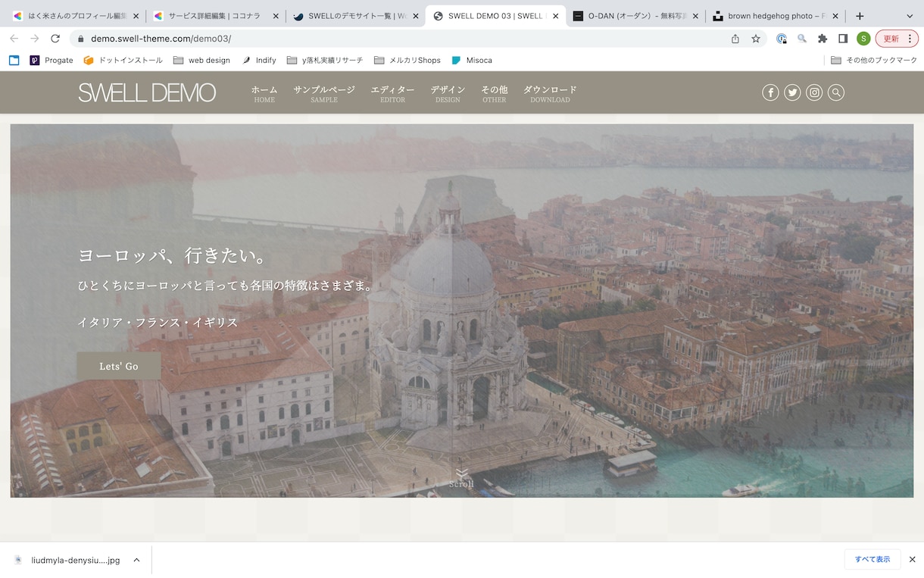The image size is (924, 578).
Task: Open the ドットインストール bookmark
Action: (123, 60)
